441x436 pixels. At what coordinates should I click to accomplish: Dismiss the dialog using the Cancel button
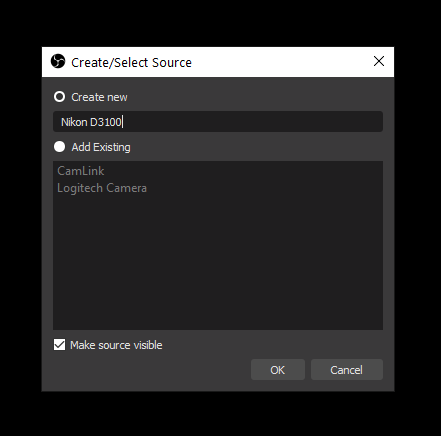(347, 370)
